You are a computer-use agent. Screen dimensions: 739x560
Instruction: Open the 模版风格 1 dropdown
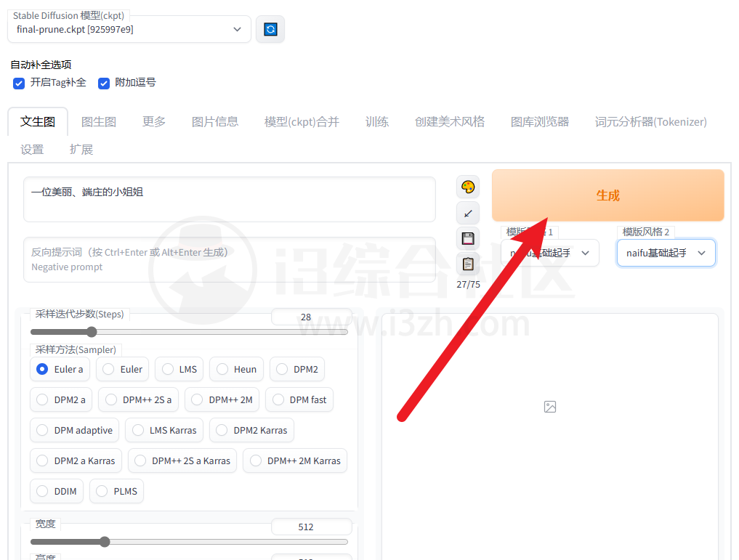[x=550, y=253]
